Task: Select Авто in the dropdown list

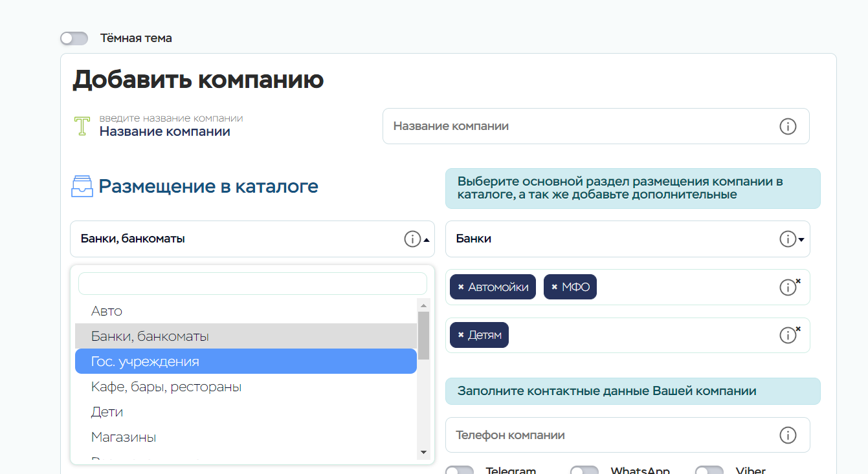Action: 245,311
